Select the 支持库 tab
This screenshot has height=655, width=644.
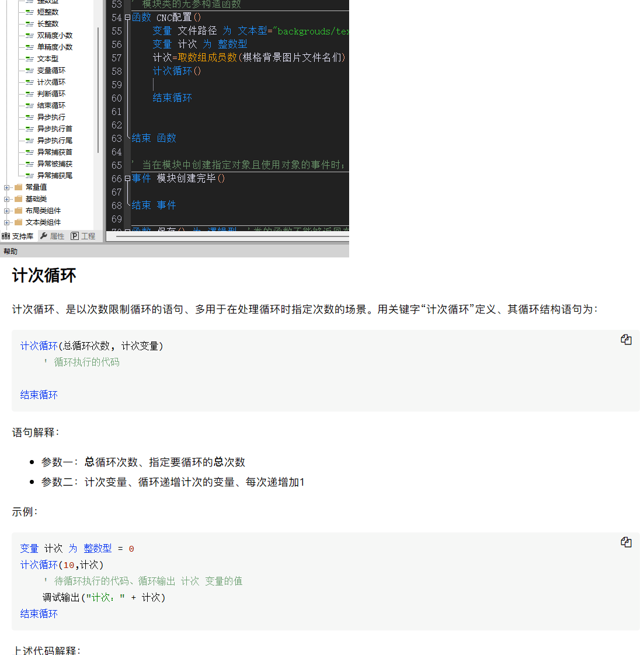[x=18, y=236]
